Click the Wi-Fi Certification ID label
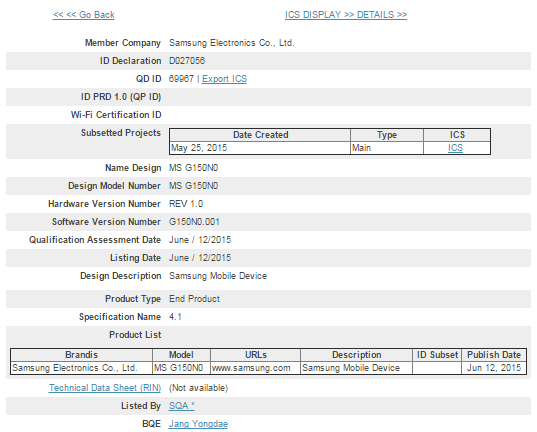Image resolution: width=537 pixels, height=432 pixels. coord(116,115)
